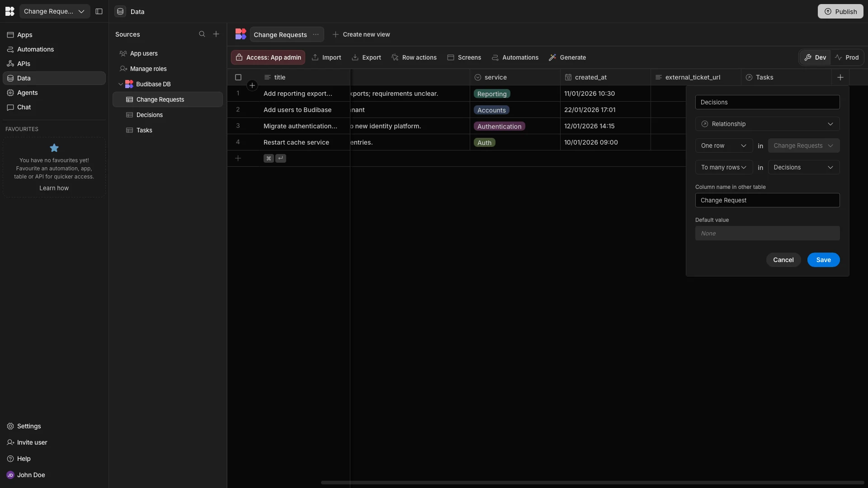Open Automations in left sidebar
Screen dimensions: 868x488
point(35,49)
